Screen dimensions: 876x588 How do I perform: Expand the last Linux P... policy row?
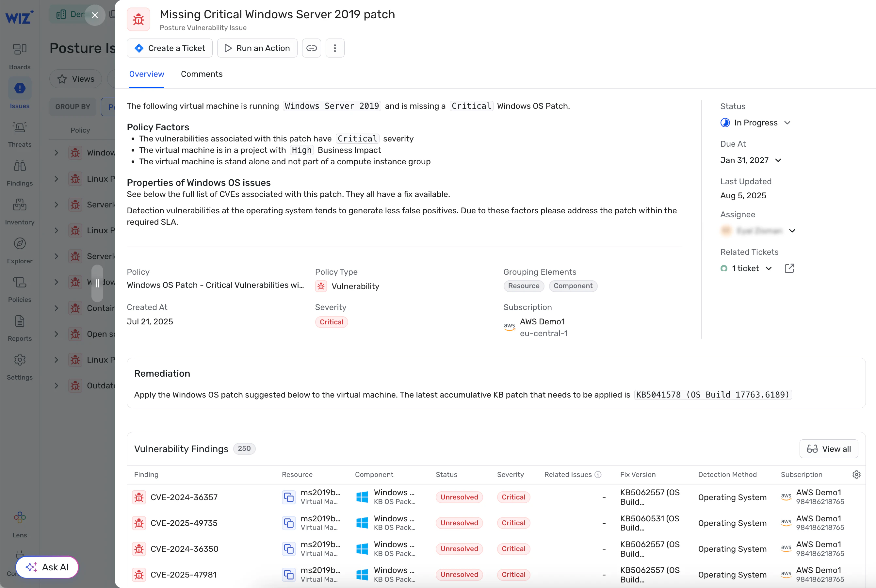click(56, 360)
